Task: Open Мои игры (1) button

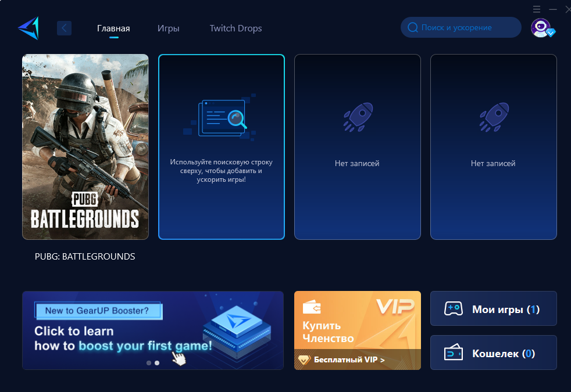Action: pyautogui.click(x=494, y=308)
